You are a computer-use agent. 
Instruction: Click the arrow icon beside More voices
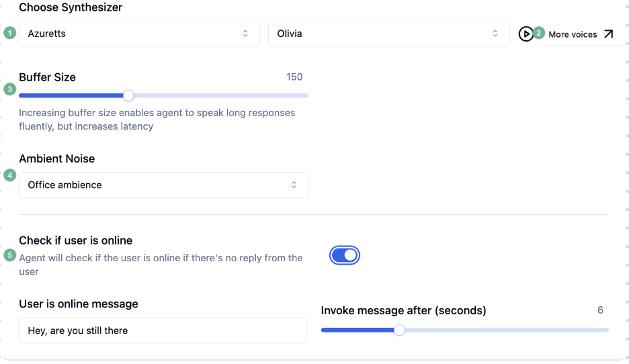[609, 34]
